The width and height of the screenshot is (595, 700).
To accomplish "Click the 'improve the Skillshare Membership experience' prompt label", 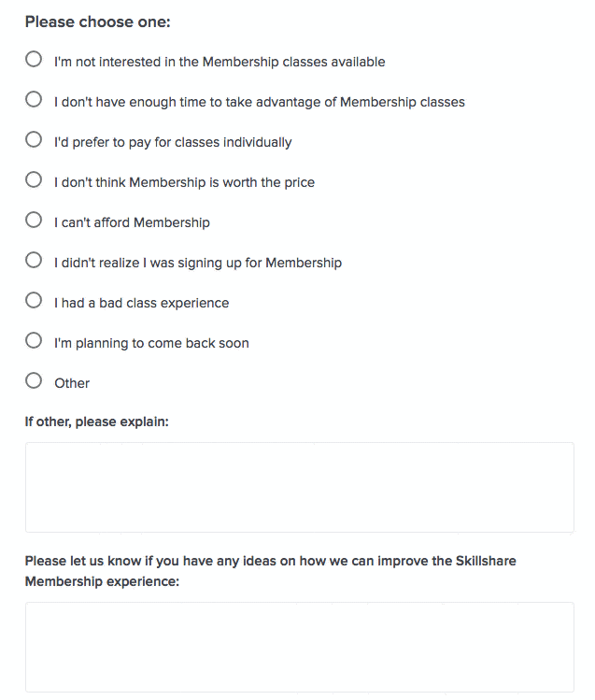I will (x=270, y=571).
